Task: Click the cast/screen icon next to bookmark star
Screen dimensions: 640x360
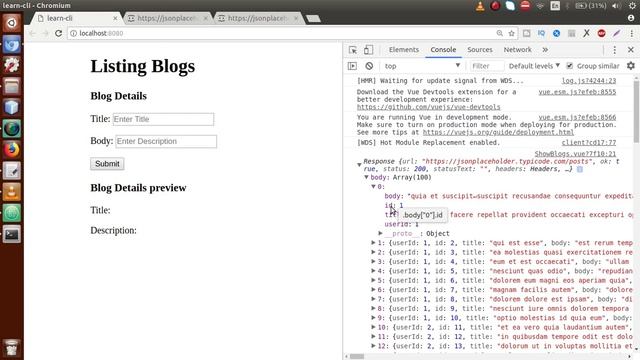Action: [x=527, y=33]
